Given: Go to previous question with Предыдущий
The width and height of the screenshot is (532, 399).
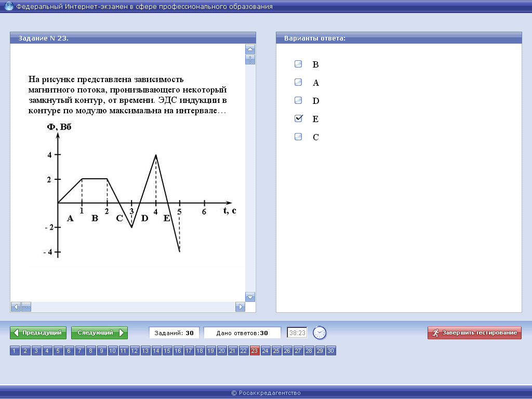Looking at the screenshot, I should click(x=38, y=332).
